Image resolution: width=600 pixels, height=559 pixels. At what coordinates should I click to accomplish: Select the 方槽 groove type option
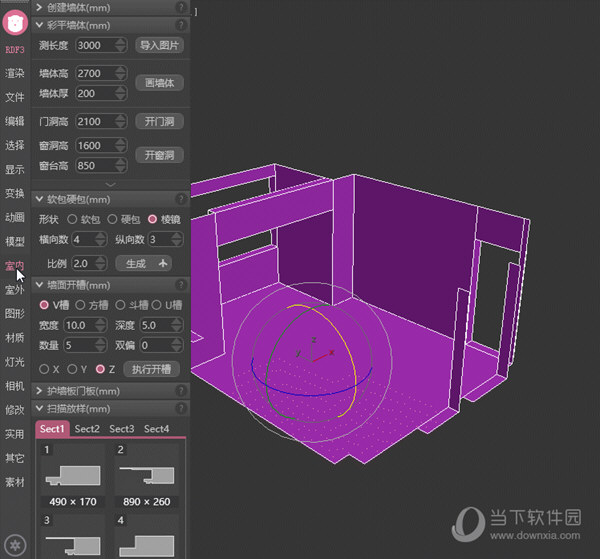(x=83, y=305)
